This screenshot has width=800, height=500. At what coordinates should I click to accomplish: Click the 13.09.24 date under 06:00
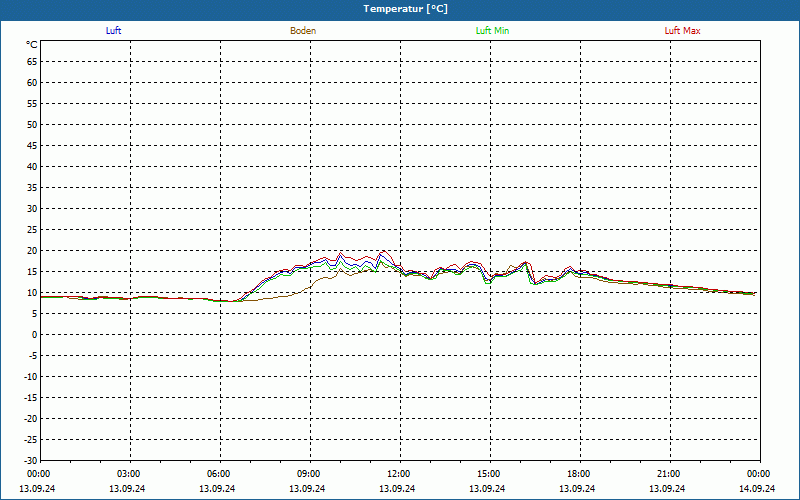tap(217, 488)
